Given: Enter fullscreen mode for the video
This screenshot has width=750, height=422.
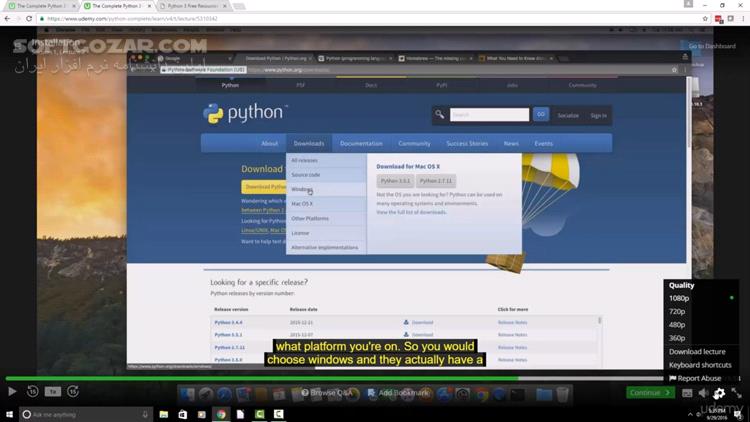Looking at the screenshot, I should tap(736, 393).
